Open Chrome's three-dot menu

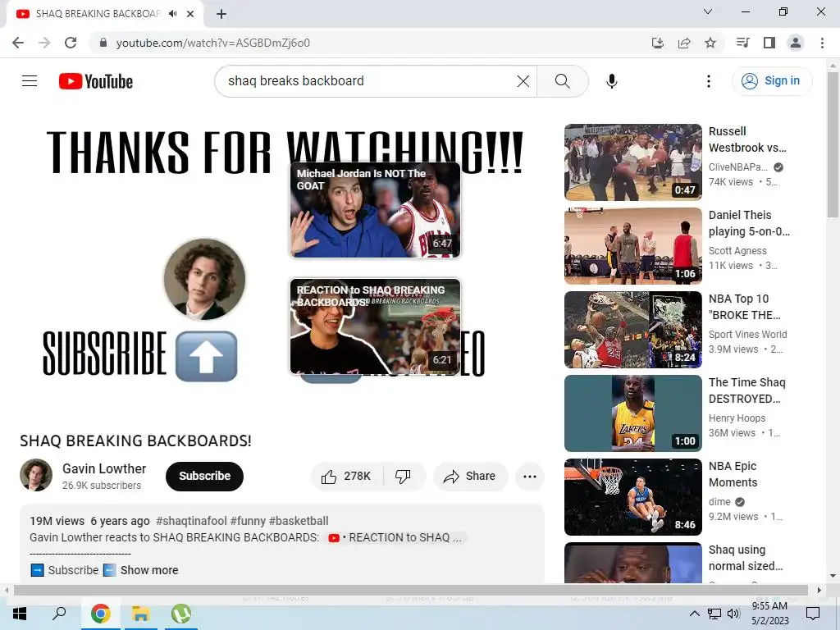pos(822,43)
